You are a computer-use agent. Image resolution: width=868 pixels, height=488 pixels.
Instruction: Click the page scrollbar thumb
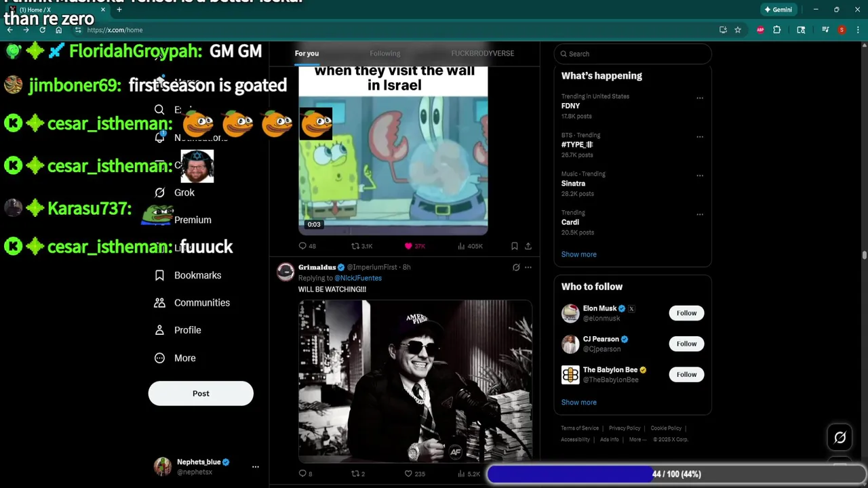[x=865, y=255]
